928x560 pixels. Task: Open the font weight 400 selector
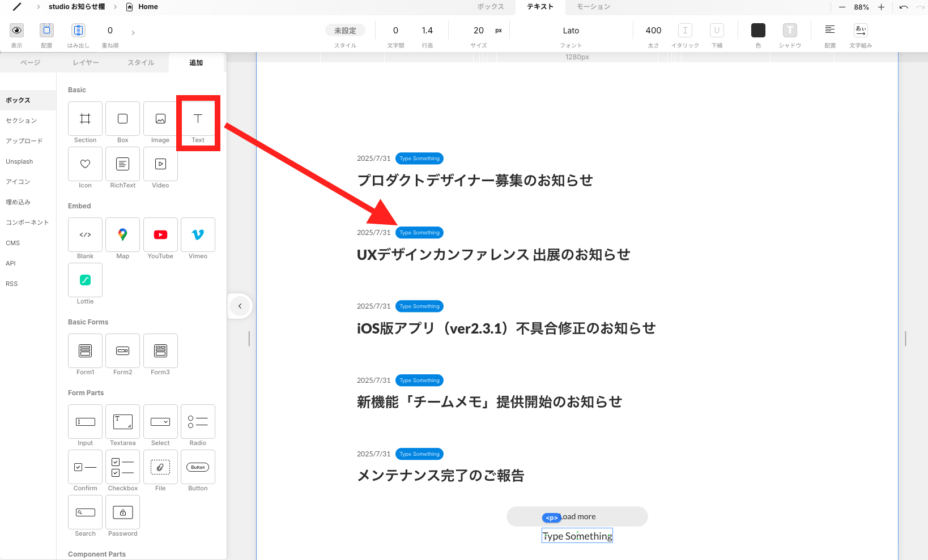point(653,30)
